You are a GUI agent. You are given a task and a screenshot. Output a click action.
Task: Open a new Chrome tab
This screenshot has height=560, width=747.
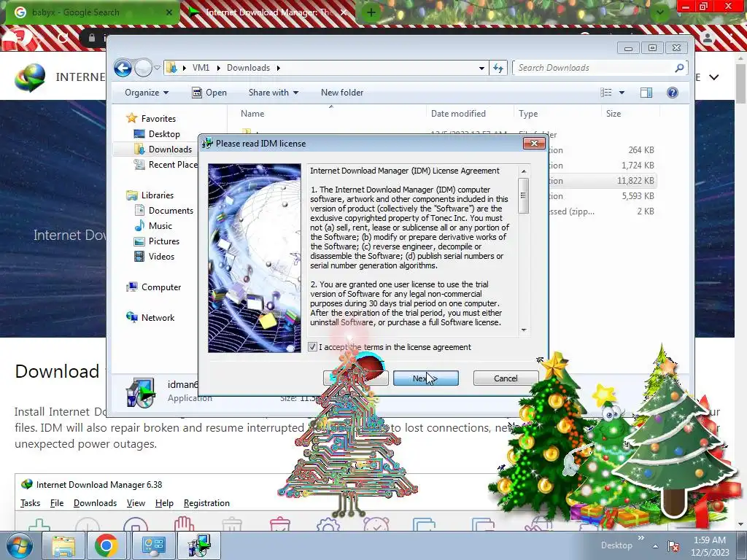point(371,12)
